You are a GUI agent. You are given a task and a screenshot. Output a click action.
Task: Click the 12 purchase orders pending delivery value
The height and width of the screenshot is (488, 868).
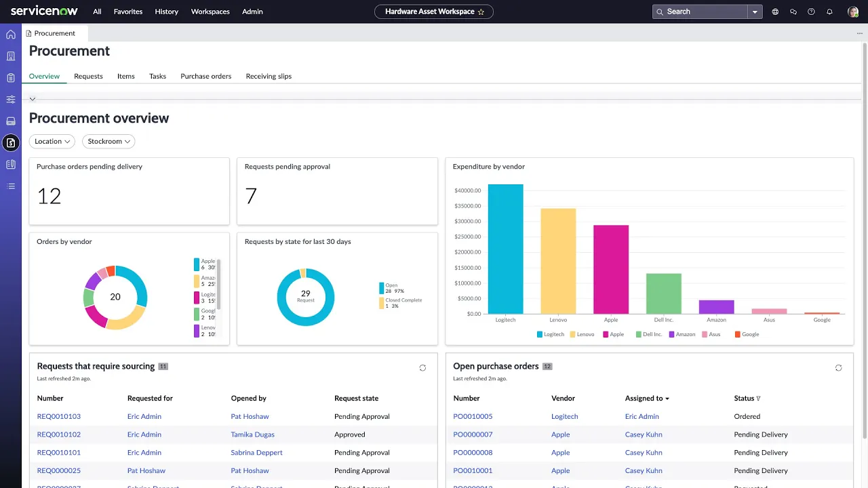[49, 197]
